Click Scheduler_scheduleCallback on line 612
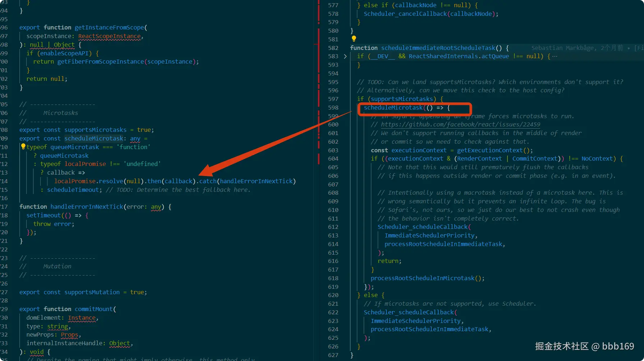This screenshot has height=361, width=644. coord(423,227)
